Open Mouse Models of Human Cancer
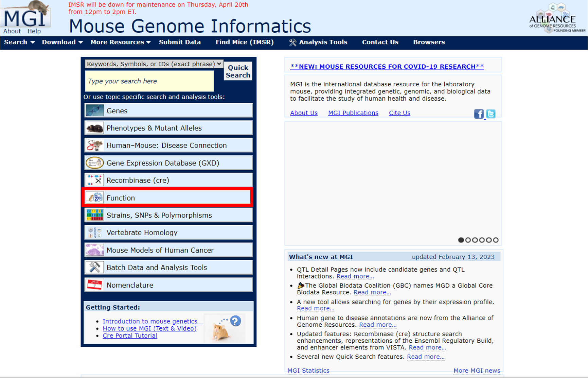Image resolution: width=588 pixels, height=378 pixels. tap(168, 250)
